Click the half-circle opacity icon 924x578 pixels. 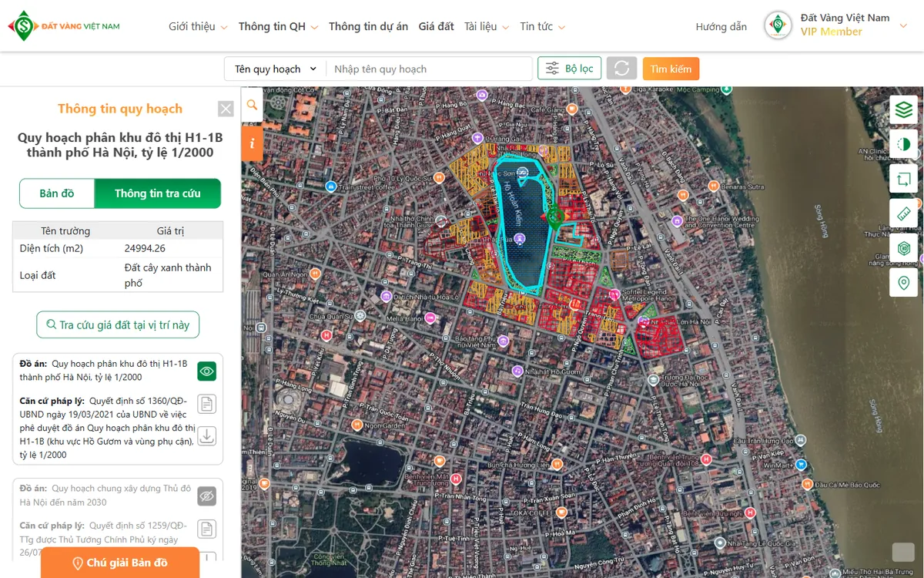click(904, 144)
